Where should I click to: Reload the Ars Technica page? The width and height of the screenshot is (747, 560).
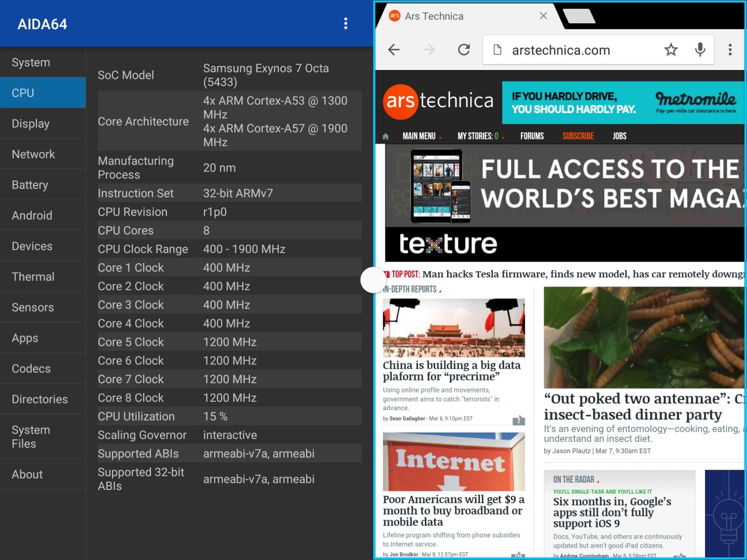464,50
